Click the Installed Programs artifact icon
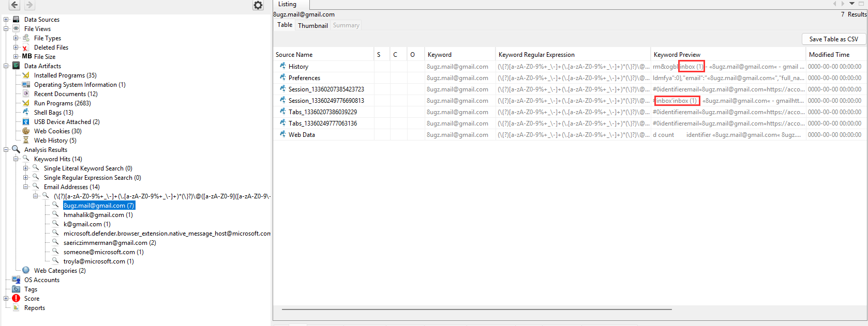This screenshot has width=868, height=326. tap(26, 75)
